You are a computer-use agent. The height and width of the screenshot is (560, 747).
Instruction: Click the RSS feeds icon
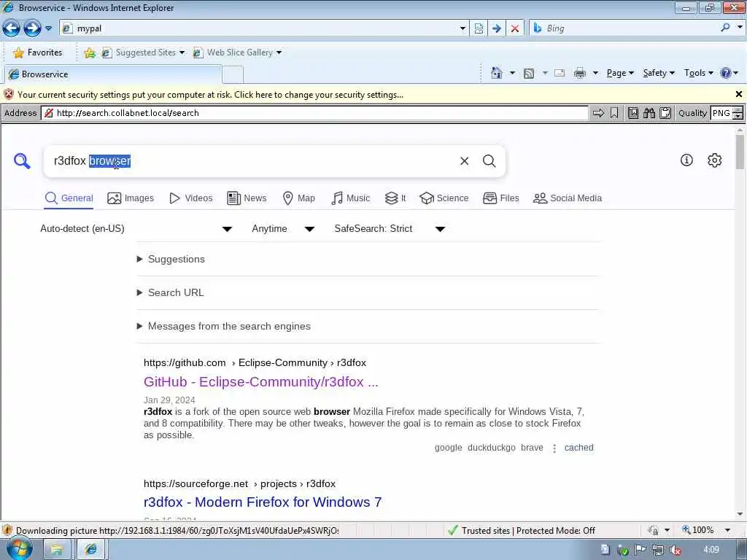(x=528, y=74)
